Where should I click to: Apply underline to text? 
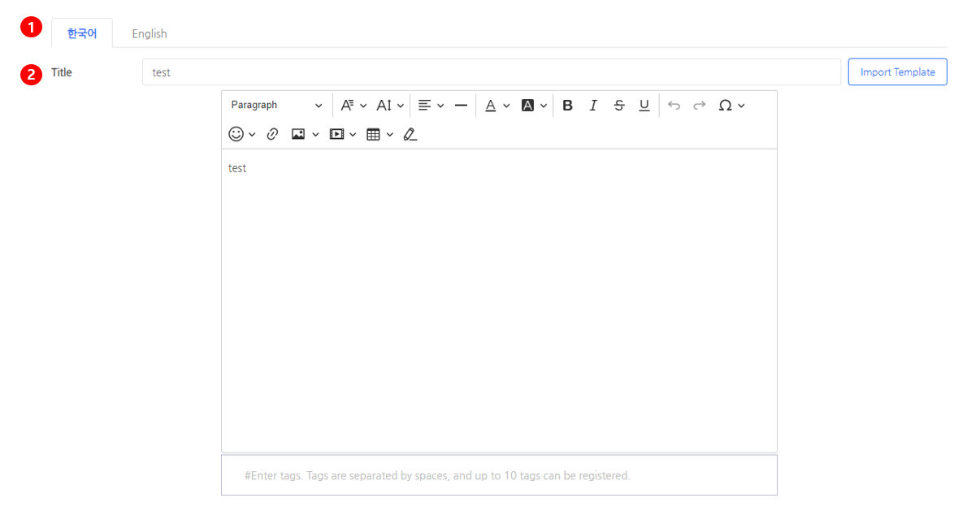point(644,106)
